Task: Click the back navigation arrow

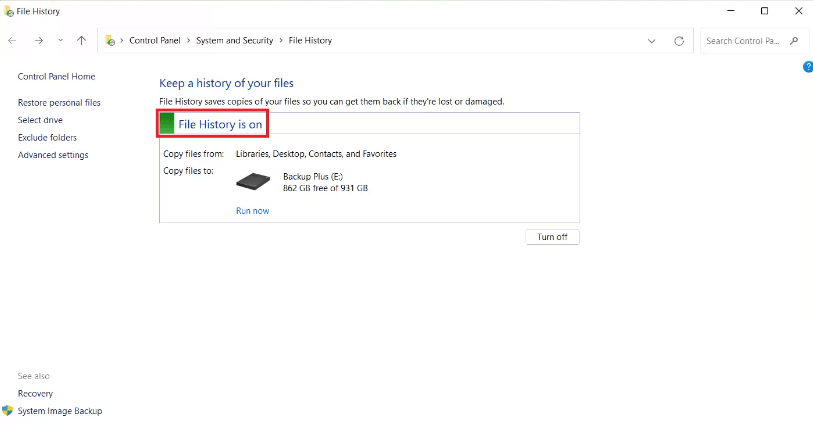Action: point(12,41)
